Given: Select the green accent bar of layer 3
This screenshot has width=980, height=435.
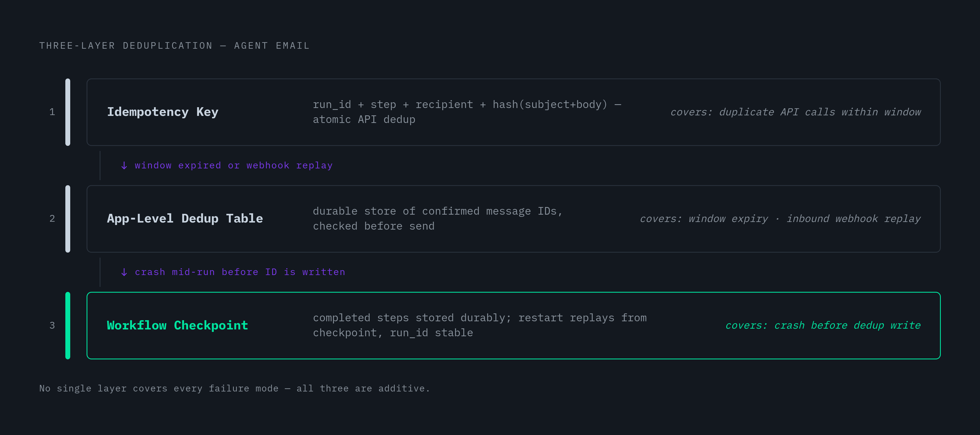Looking at the screenshot, I should (68, 325).
